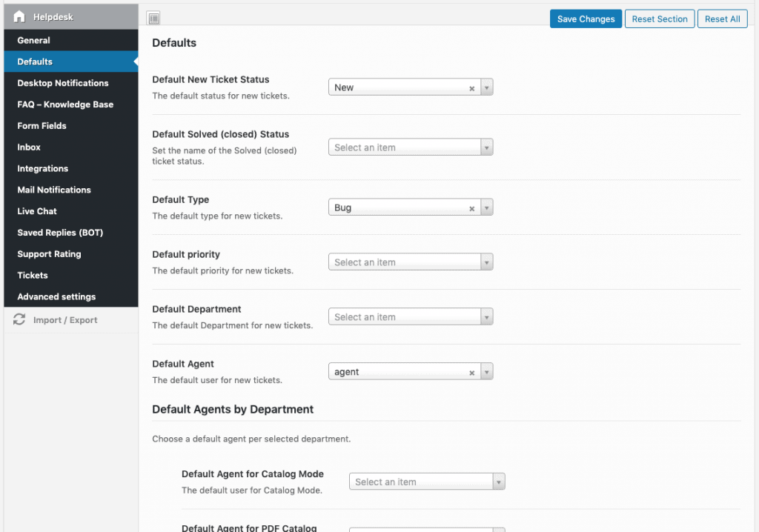Remove the 'Bug' default type selection

(471, 209)
